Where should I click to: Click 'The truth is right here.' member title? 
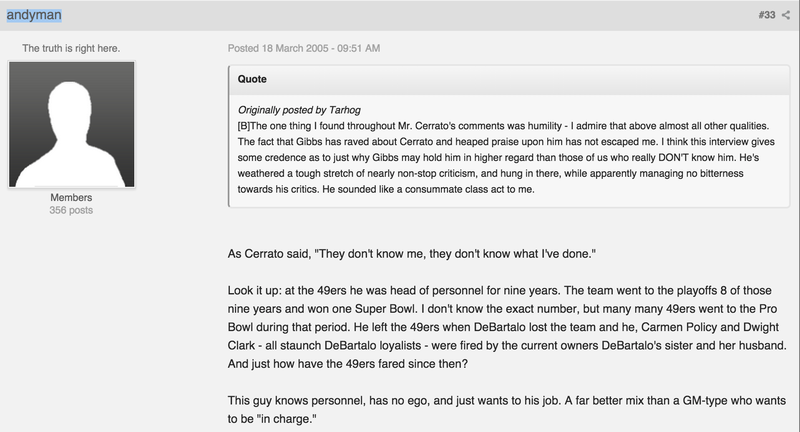tap(71, 48)
